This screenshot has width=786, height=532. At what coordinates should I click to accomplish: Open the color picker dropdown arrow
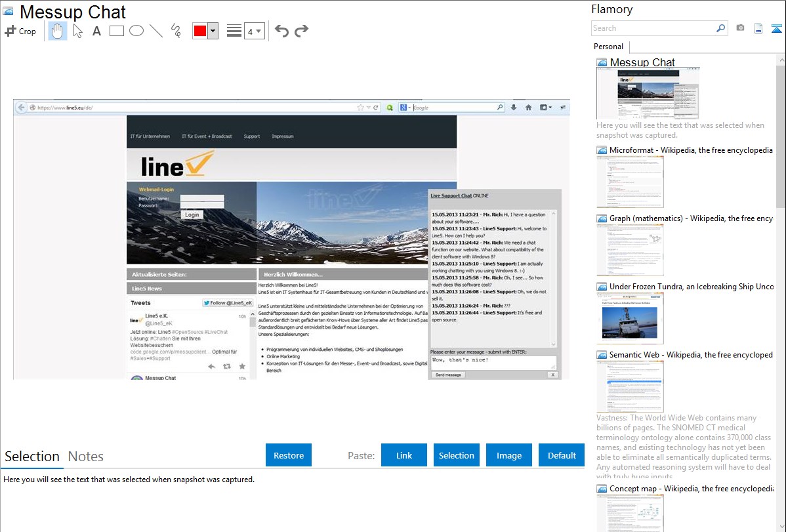click(x=213, y=31)
